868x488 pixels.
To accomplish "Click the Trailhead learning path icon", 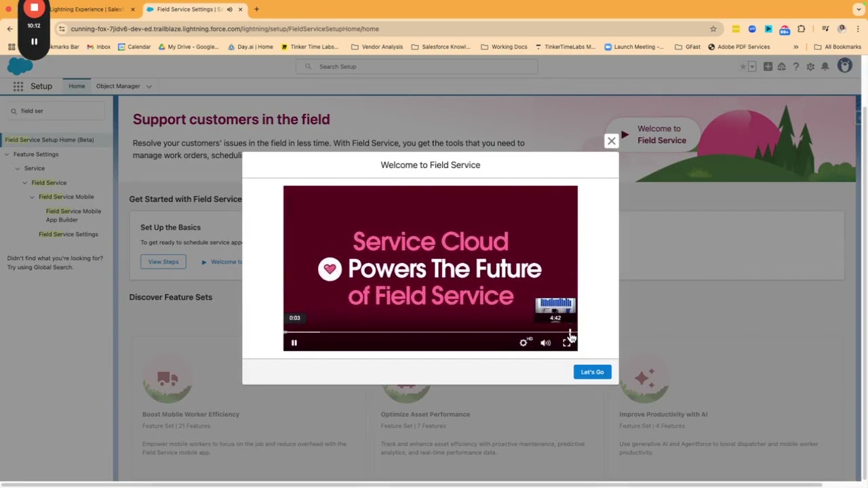I will pos(782,66).
